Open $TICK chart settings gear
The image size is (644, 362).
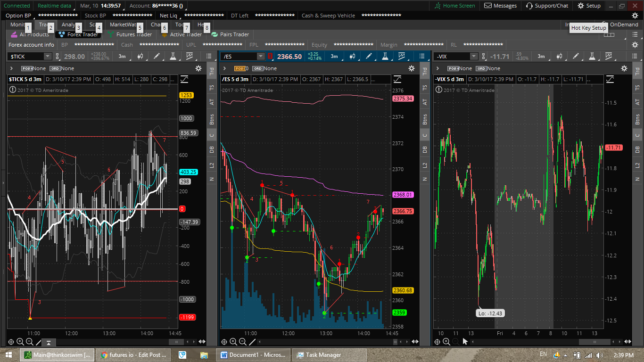click(198, 68)
